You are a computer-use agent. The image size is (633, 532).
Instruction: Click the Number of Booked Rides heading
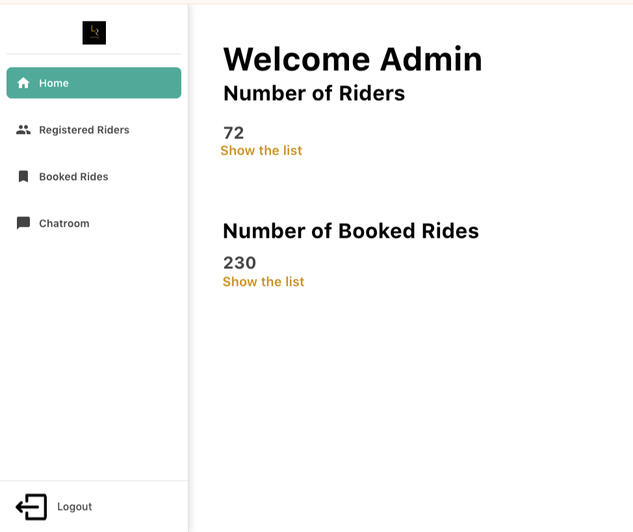pos(351,231)
